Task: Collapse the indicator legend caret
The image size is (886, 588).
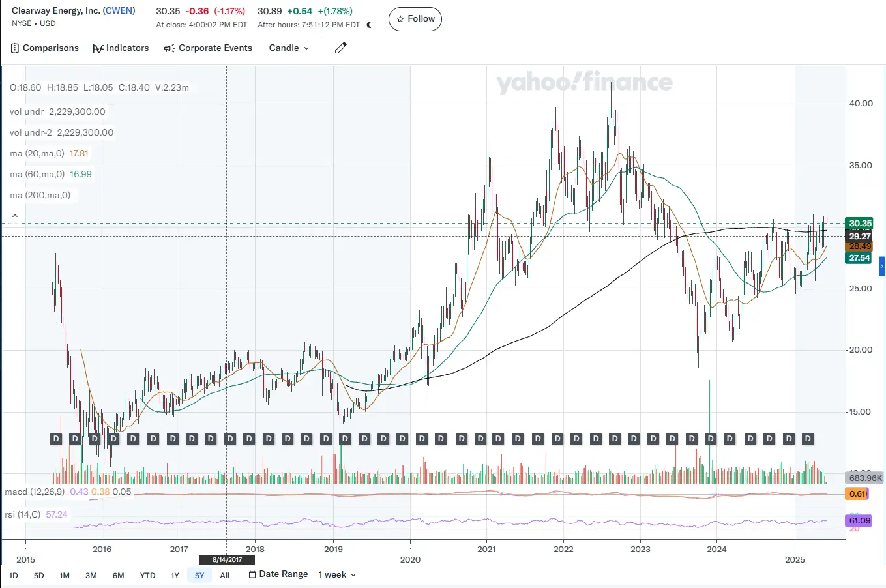Action: tap(15, 216)
